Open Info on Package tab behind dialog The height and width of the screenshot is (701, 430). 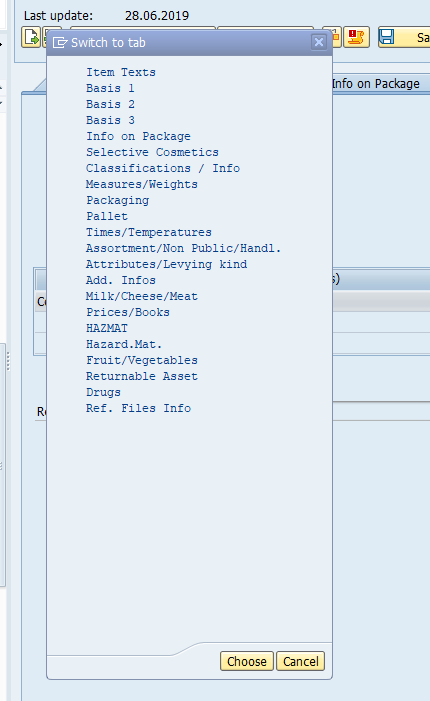tap(376, 84)
